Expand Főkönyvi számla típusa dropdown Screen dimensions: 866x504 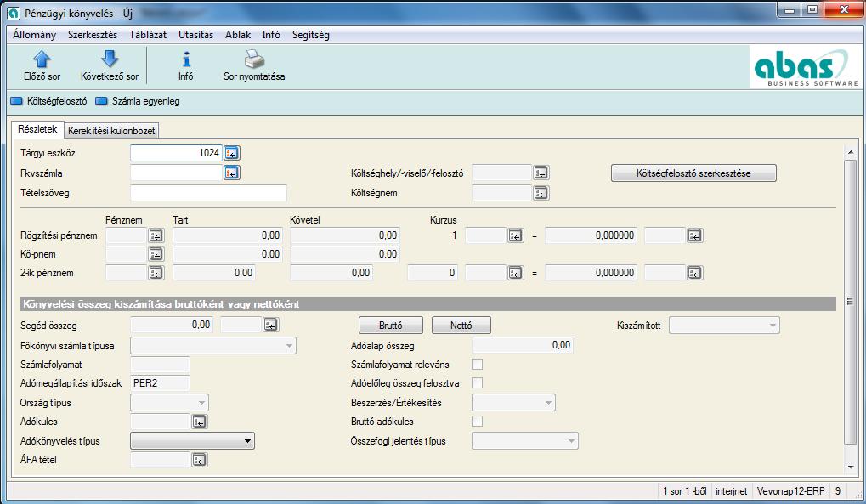(x=289, y=346)
